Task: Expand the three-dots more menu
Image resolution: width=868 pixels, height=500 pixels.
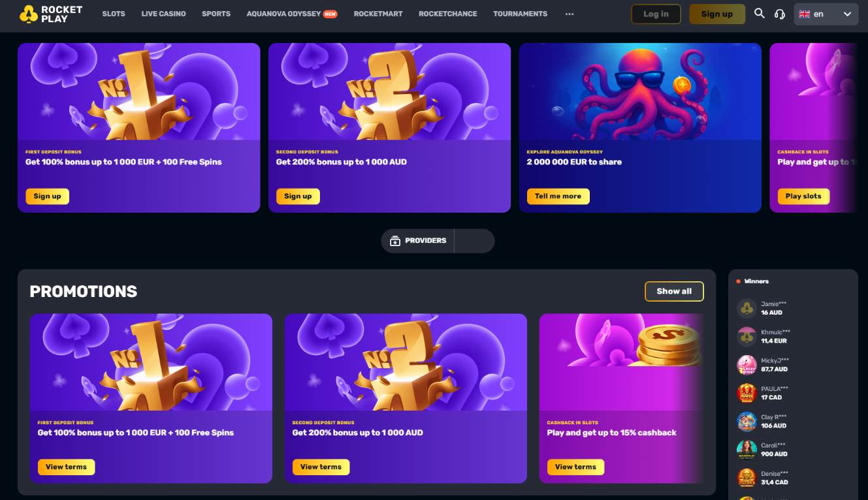Action: pyautogui.click(x=570, y=14)
